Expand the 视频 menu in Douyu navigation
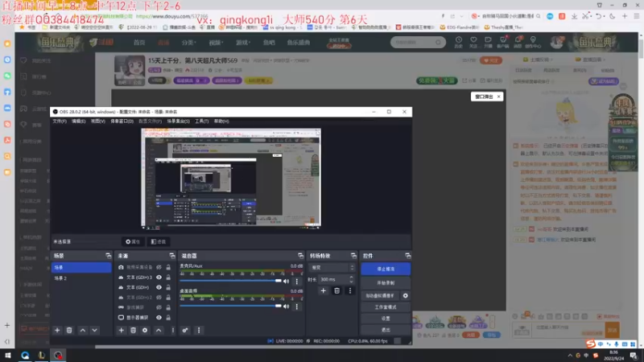Image resolution: width=644 pixels, height=362 pixels. coord(216,43)
